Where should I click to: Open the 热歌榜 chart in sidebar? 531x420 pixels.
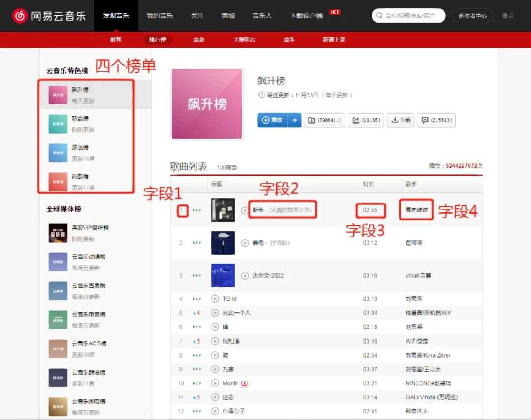coord(95,182)
